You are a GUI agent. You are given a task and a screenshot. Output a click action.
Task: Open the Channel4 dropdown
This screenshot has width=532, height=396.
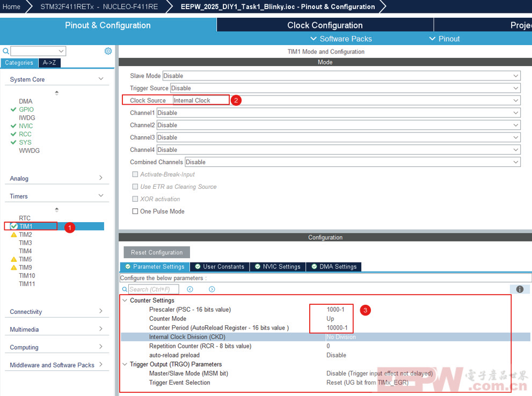(x=338, y=150)
